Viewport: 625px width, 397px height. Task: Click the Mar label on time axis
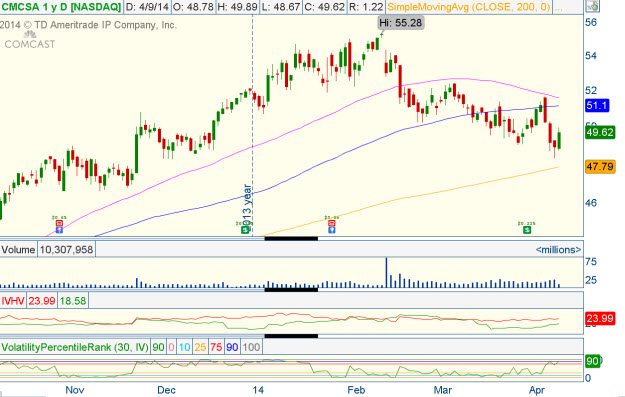(442, 390)
